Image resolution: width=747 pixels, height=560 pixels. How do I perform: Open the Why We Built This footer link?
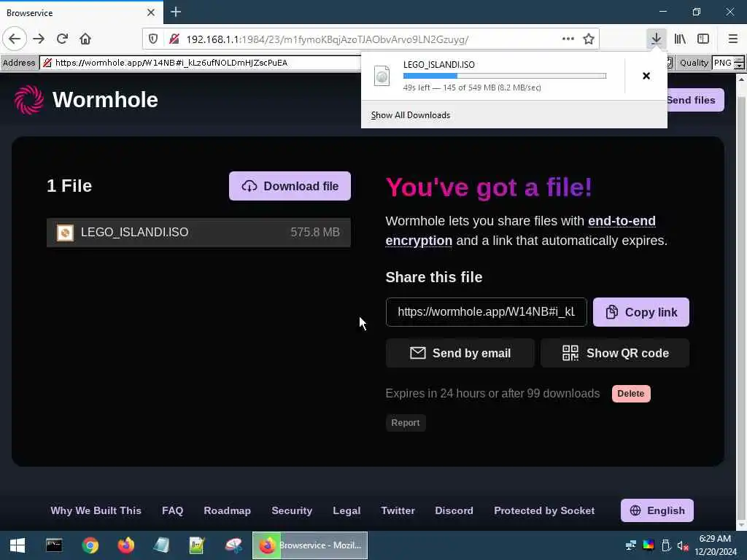click(x=96, y=510)
